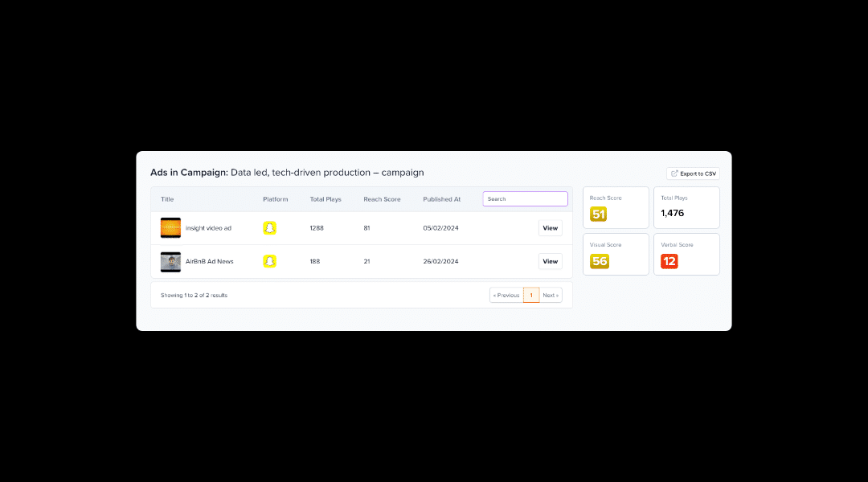Viewport: 868px width, 482px height.
Task: Open the Total Plays 1,476 summary card
Action: [x=686, y=207]
